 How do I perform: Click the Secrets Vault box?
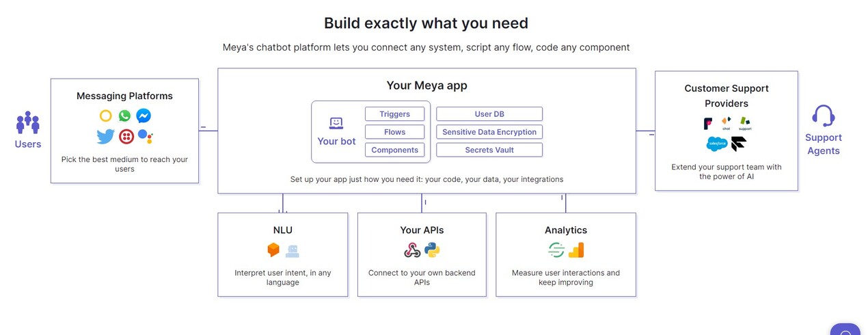[x=489, y=150]
